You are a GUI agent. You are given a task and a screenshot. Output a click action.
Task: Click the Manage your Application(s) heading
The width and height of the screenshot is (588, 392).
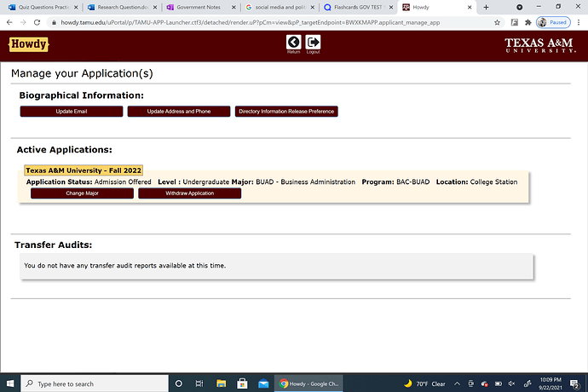[x=82, y=73]
